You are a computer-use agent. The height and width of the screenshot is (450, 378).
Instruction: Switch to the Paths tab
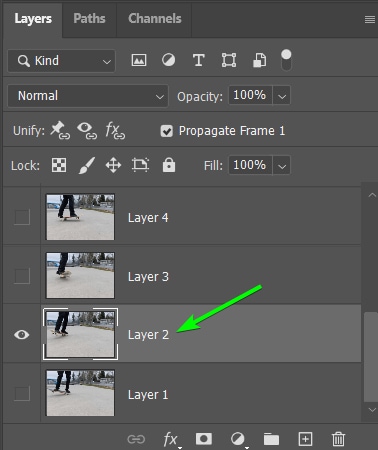click(x=89, y=19)
